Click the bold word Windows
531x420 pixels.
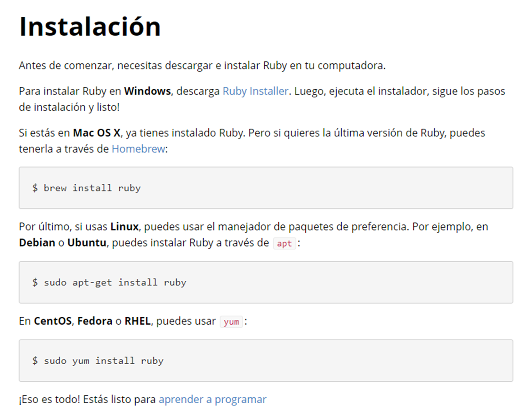tap(147, 91)
